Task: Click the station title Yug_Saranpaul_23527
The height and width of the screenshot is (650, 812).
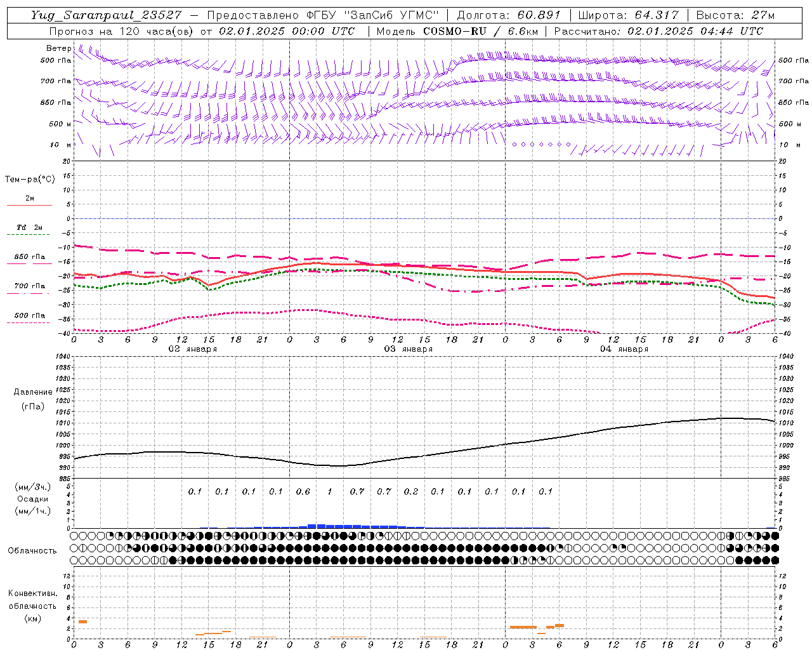Action: (x=107, y=16)
